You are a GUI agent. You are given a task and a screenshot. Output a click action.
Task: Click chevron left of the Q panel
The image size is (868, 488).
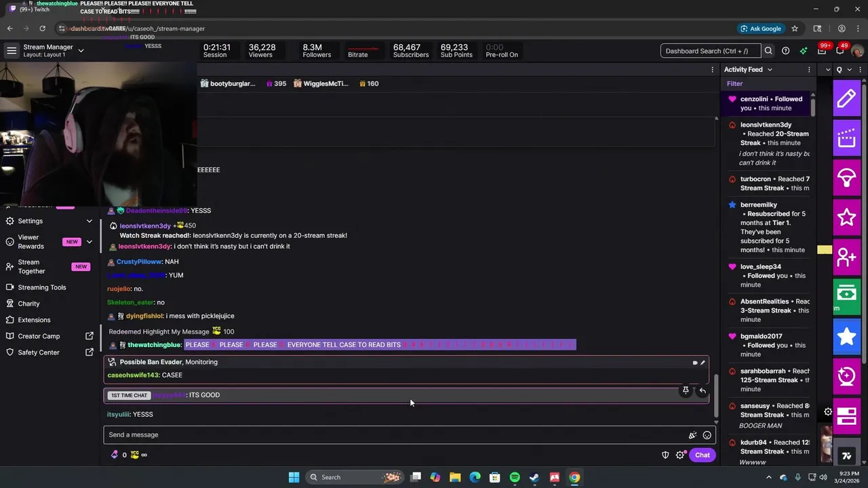coord(828,70)
